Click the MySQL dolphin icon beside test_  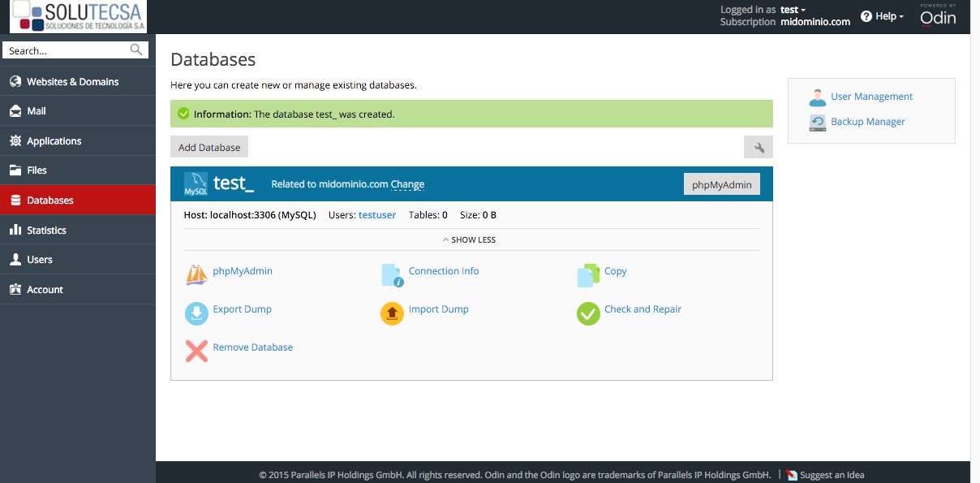pyautogui.click(x=196, y=184)
